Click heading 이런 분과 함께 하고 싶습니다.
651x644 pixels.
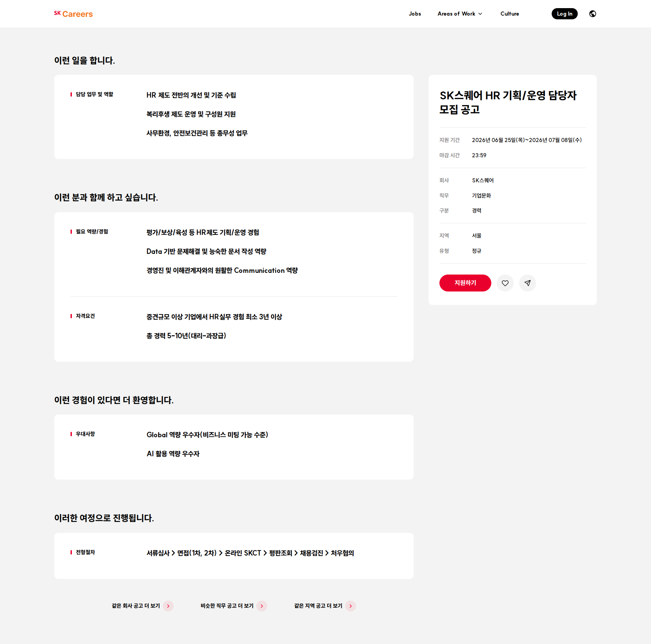point(106,198)
